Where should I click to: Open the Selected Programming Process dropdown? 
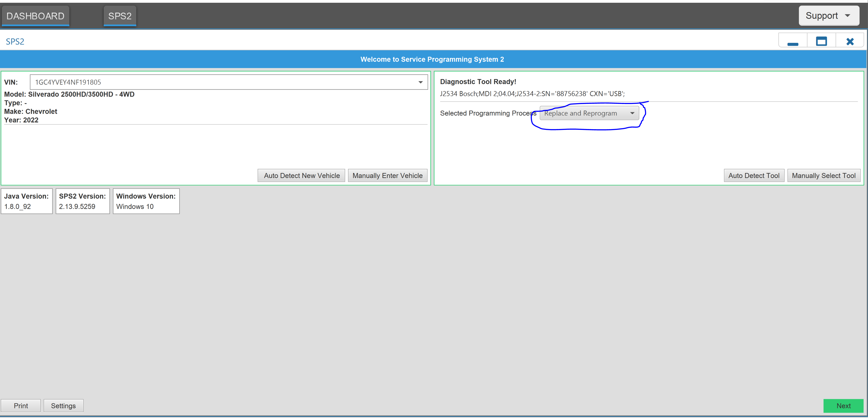589,113
